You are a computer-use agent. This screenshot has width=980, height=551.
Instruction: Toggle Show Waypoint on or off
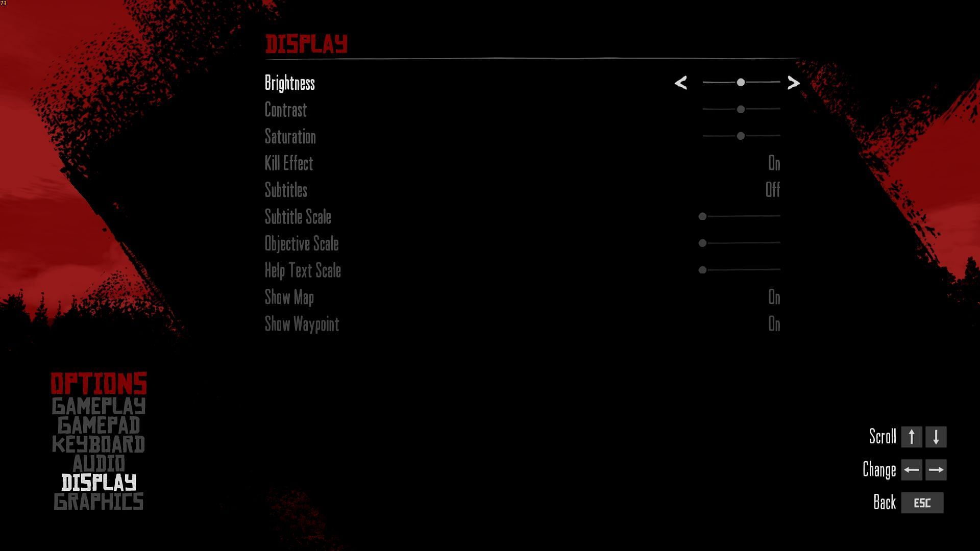[773, 323]
